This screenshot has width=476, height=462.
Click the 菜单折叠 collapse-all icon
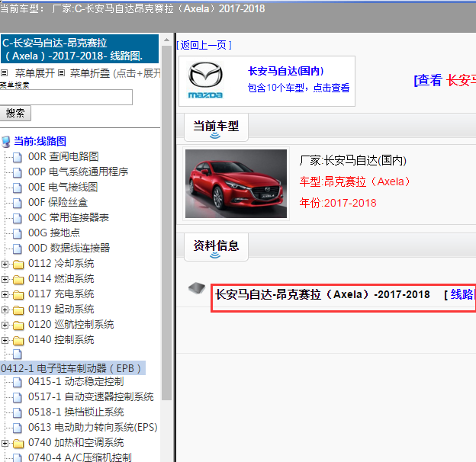tap(61, 72)
